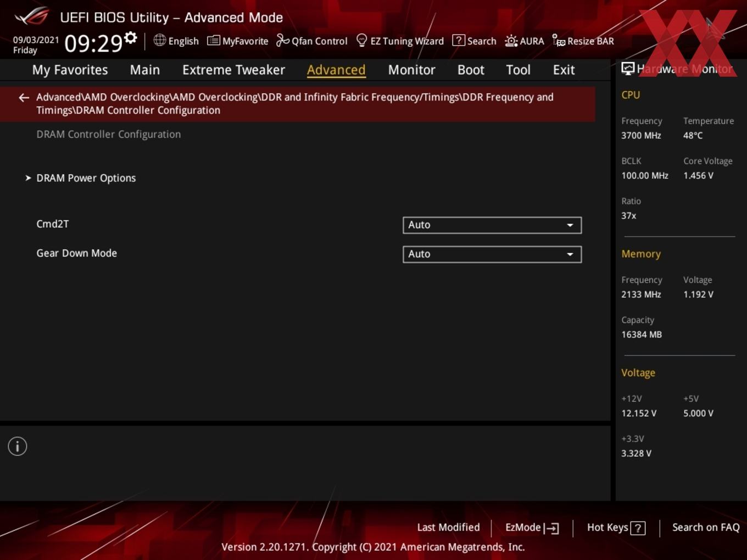
Task: Open clock settings gear icon
Action: coord(131,37)
